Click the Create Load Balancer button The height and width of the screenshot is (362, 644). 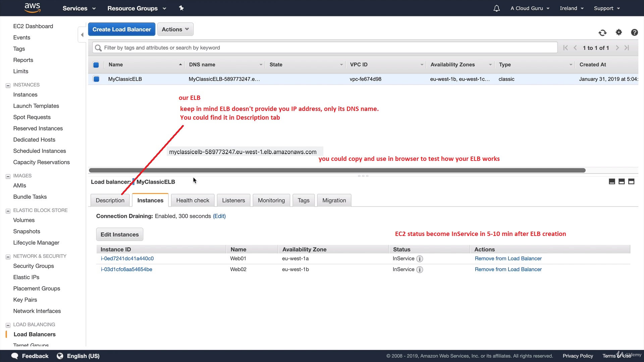pos(121,29)
